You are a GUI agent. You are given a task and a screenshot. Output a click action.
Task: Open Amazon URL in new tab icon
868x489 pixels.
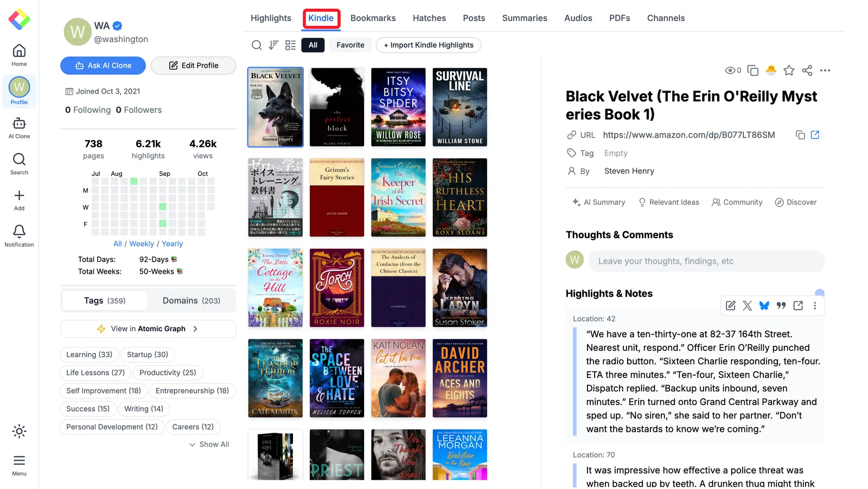pyautogui.click(x=815, y=135)
